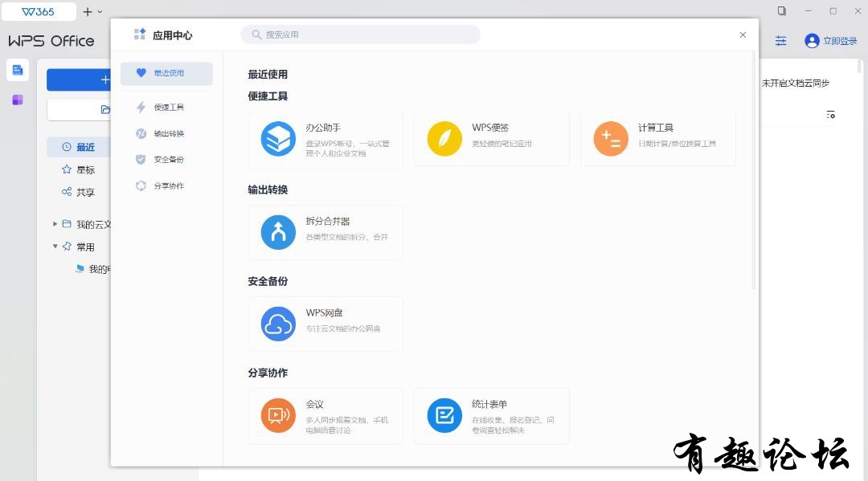Click the list filter settings icon
The image size is (868, 481).
pyautogui.click(x=830, y=115)
